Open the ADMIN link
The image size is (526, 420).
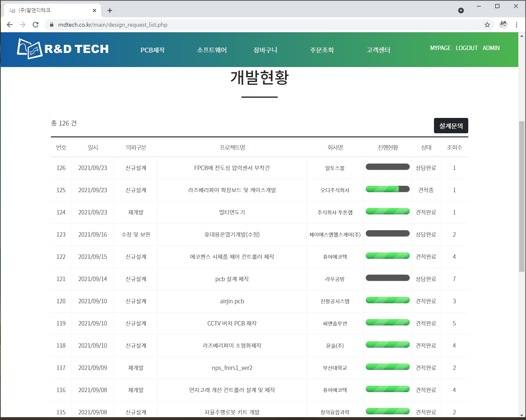491,48
